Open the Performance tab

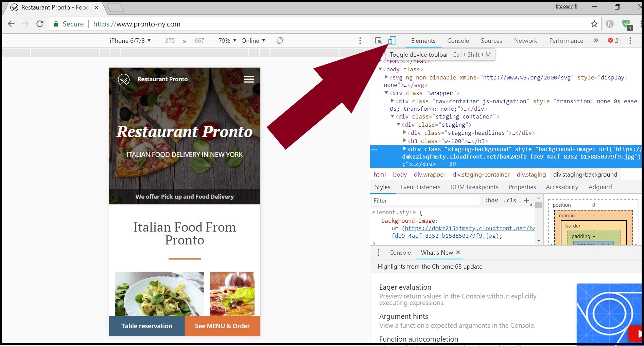point(566,41)
